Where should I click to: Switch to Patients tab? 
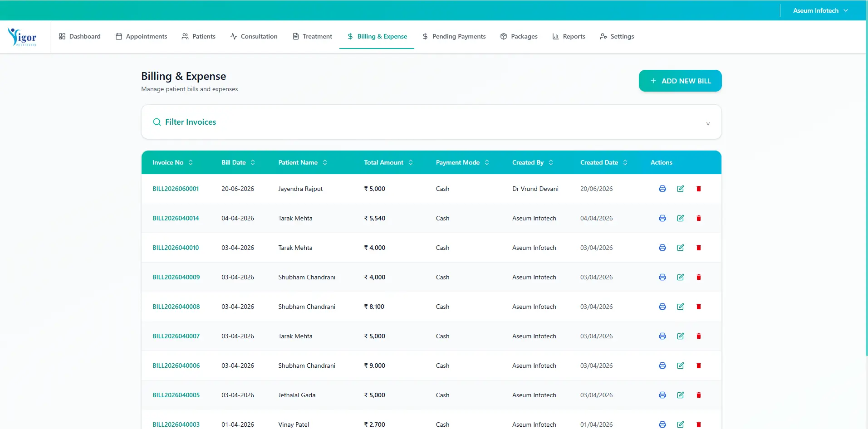point(198,36)
